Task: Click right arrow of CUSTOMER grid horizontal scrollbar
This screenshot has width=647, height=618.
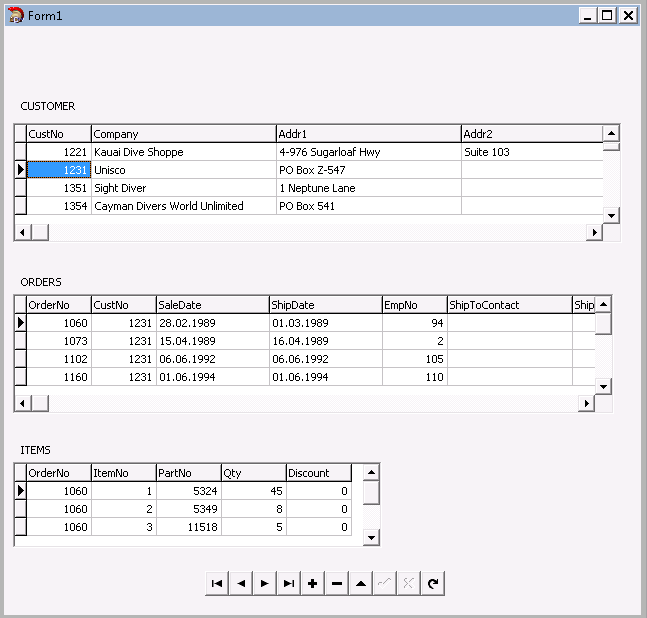Action: pyautogui.click(x=594, y=232)
